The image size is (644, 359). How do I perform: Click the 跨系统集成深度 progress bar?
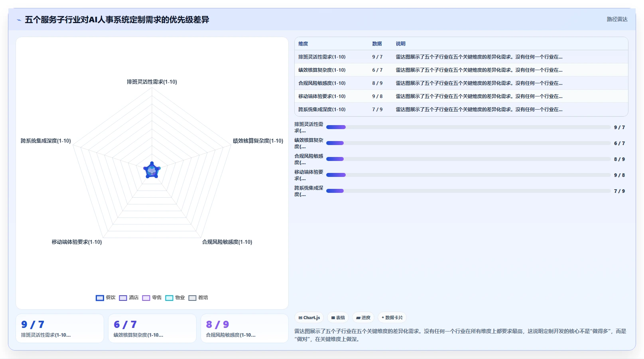pos(469,191)
